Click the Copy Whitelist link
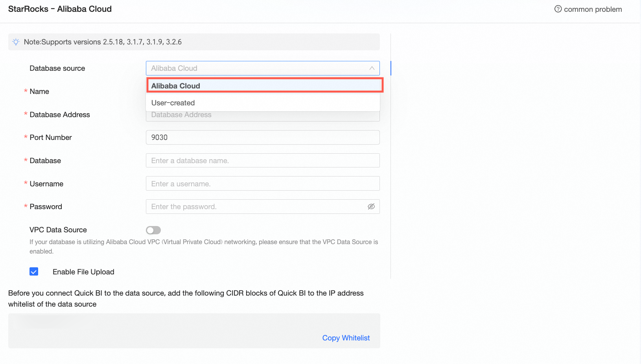The height and width of the screenshot is (364, 641). 346,338
